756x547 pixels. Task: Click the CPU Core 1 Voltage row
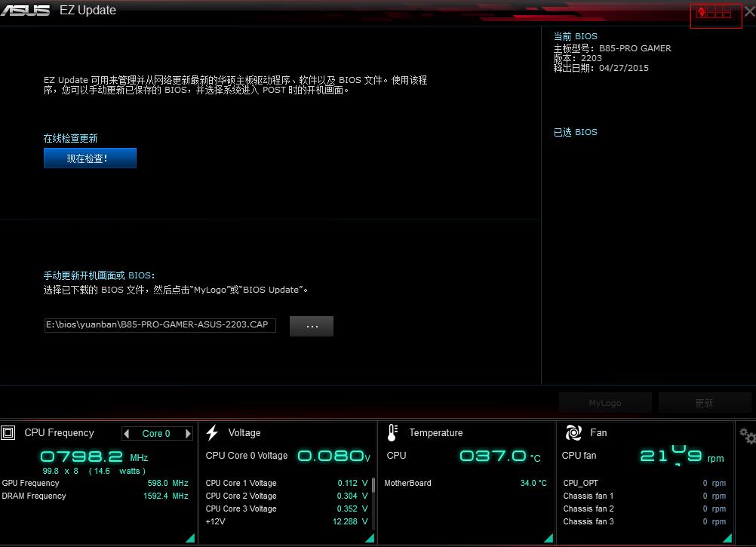[287, 483]
